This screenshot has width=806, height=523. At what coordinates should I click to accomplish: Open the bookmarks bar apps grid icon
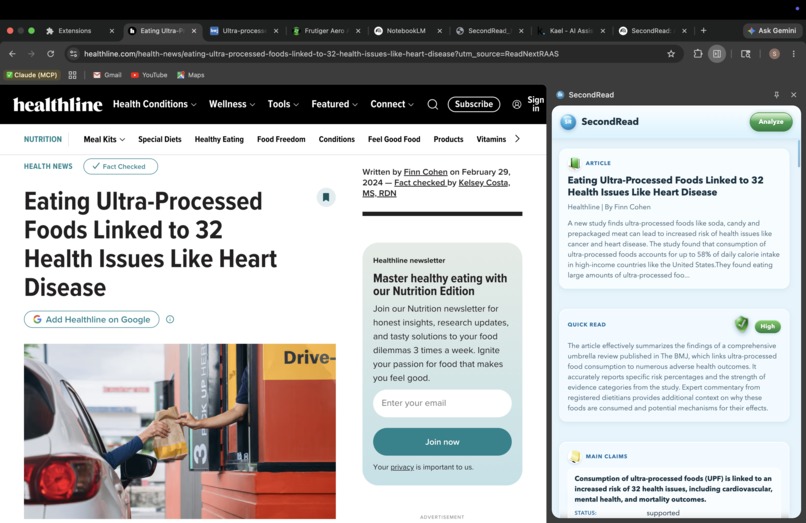[x=72, y=75]
